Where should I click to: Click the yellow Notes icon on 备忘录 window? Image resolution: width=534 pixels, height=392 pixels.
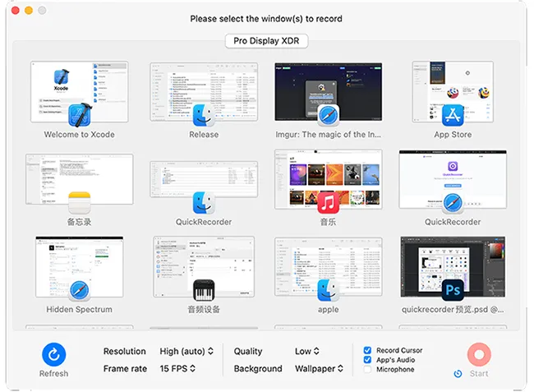(80, 201)
